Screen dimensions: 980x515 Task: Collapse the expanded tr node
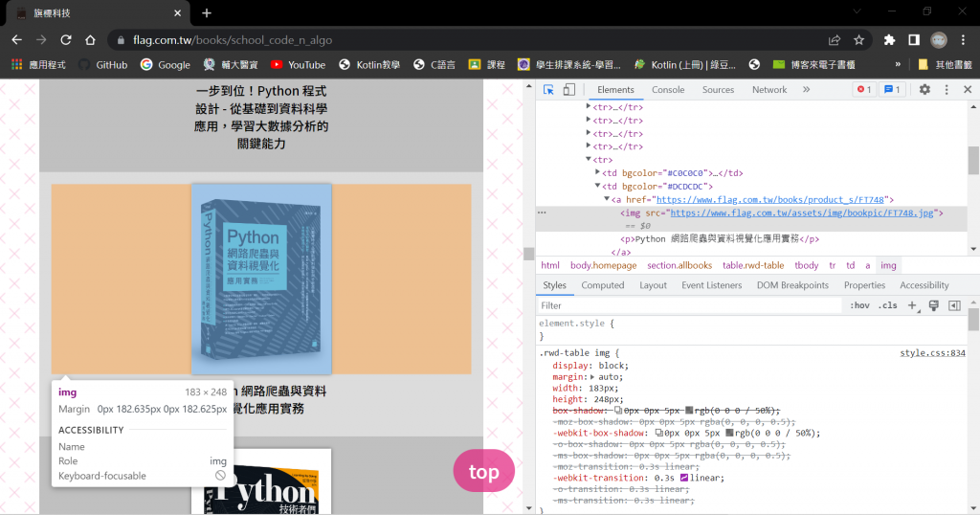pyautogui.click(x=589, y=159)
